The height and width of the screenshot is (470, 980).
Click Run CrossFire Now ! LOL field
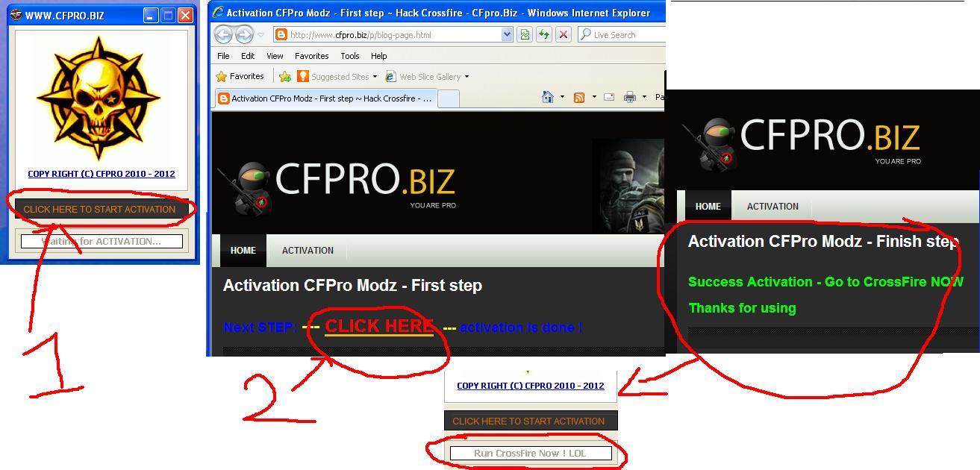coord(531,453)
